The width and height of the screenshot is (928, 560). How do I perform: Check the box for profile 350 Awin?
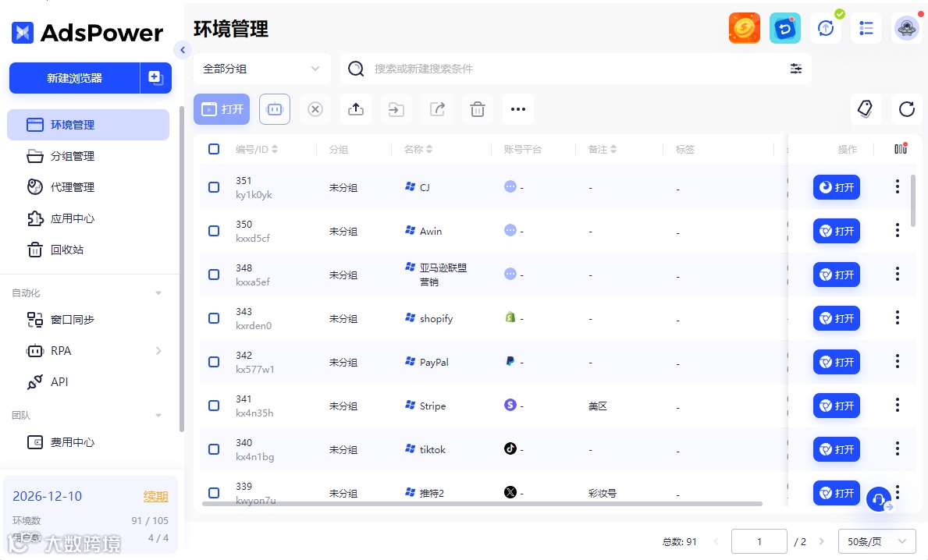(214, 231)
